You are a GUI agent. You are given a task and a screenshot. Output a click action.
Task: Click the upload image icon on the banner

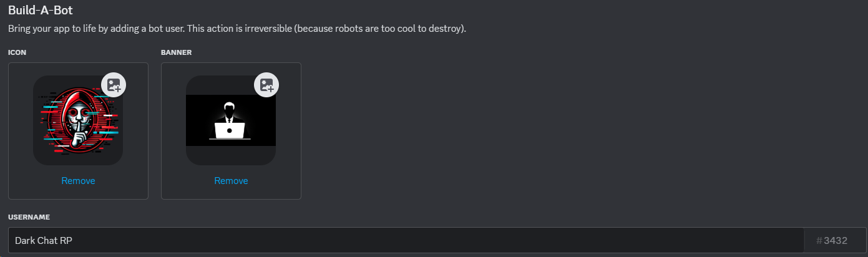(x=266, y=85)
